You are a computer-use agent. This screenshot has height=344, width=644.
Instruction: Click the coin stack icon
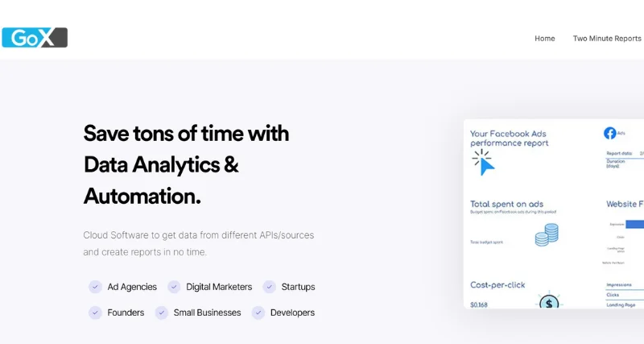click(547, 234)
